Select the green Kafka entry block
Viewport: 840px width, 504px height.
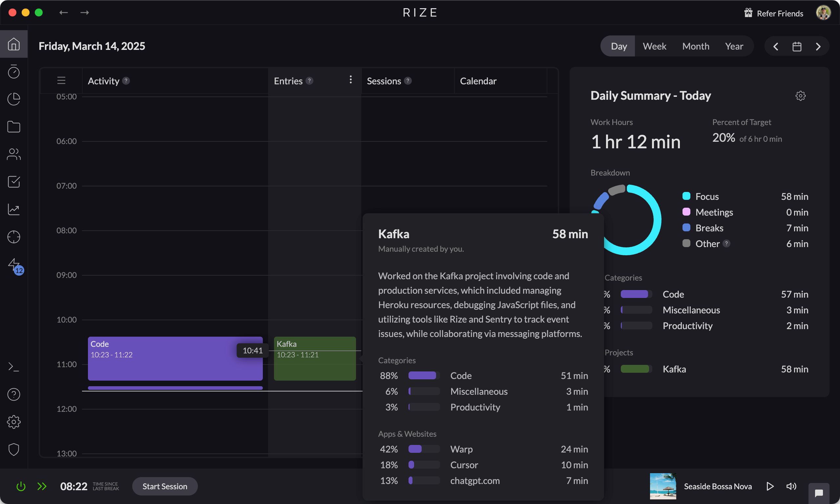315,358
